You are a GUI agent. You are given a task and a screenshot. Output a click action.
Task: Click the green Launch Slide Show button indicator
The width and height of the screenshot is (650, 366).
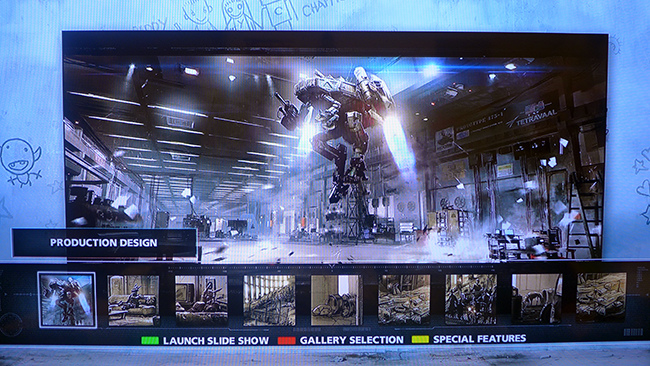pyautogui.click(x=150, y=340)
